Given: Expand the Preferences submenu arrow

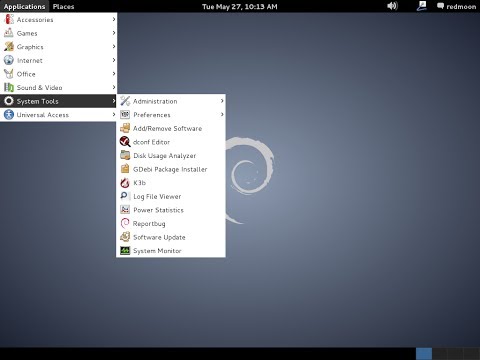Looking at the screenshot, I should pos(222,115).
